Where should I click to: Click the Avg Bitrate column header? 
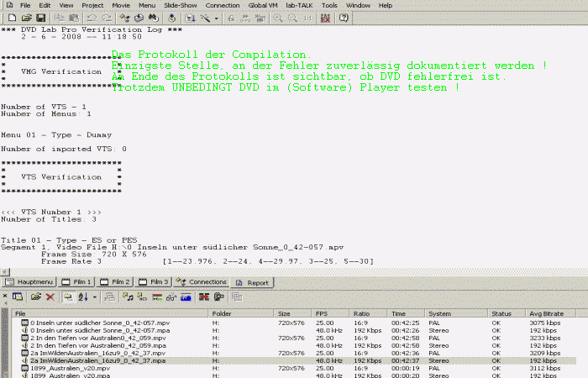click(551, 313)
